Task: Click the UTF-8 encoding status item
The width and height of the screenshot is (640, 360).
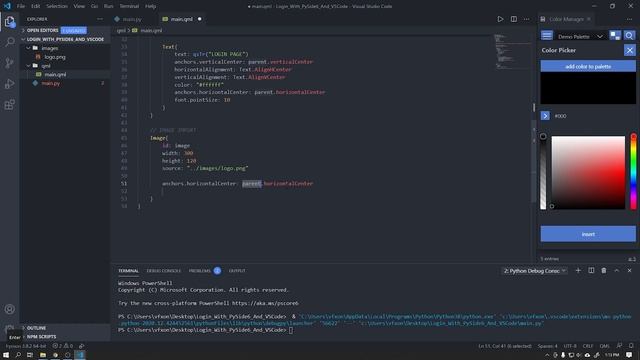Action: point(570,346)
